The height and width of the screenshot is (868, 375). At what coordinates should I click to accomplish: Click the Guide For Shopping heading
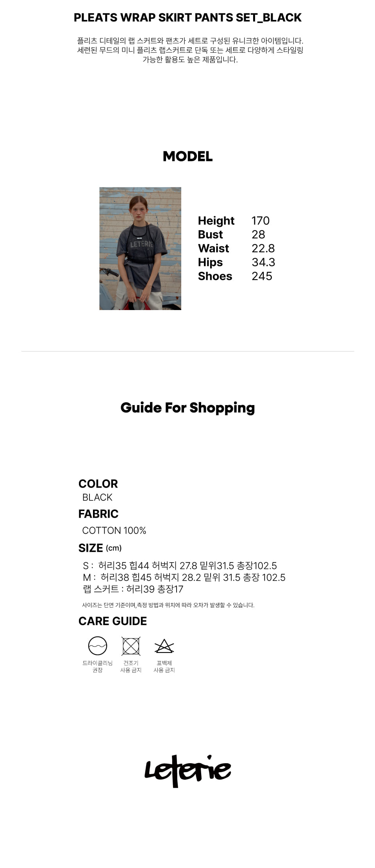187,407
